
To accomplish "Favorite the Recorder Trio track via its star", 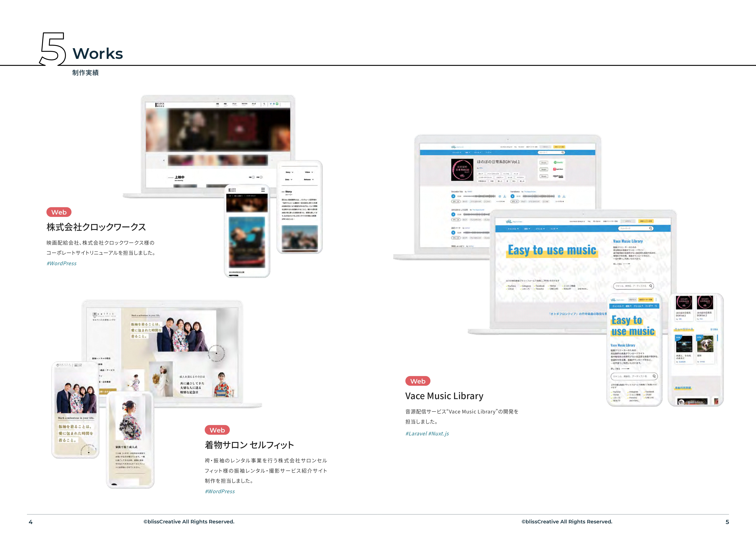I will tap(500, 196).
